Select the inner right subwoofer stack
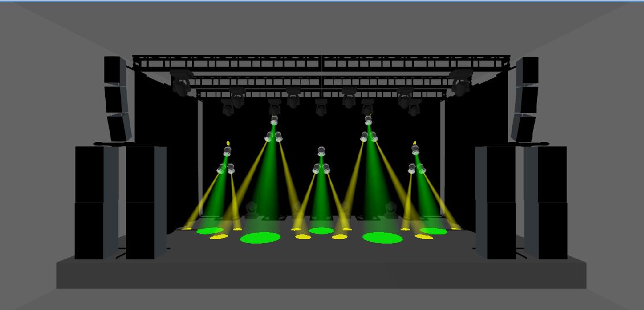Viewport: 644px width, 310px height. tap(496, 203)
